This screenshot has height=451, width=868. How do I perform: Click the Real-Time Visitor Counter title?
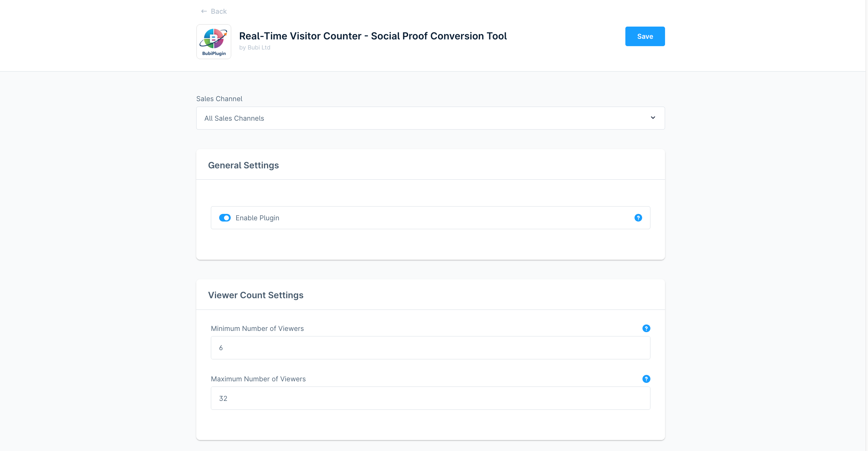[x=373, y=36]
